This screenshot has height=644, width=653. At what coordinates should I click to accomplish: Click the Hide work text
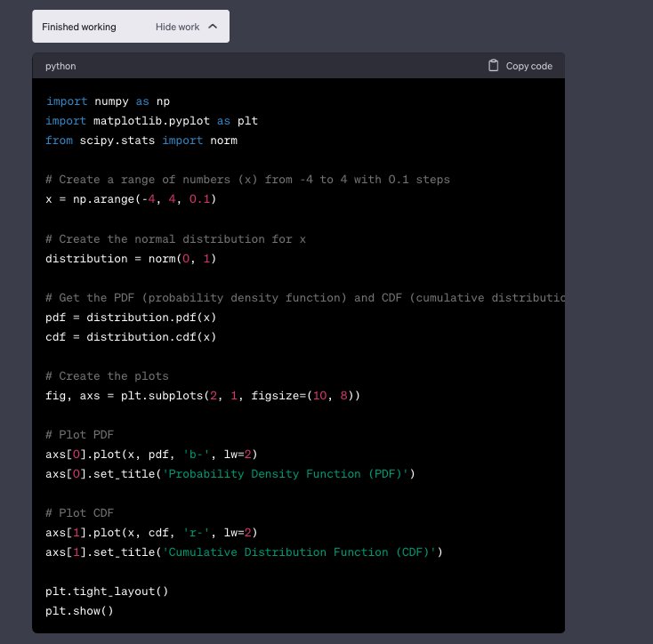pos(177,27)
